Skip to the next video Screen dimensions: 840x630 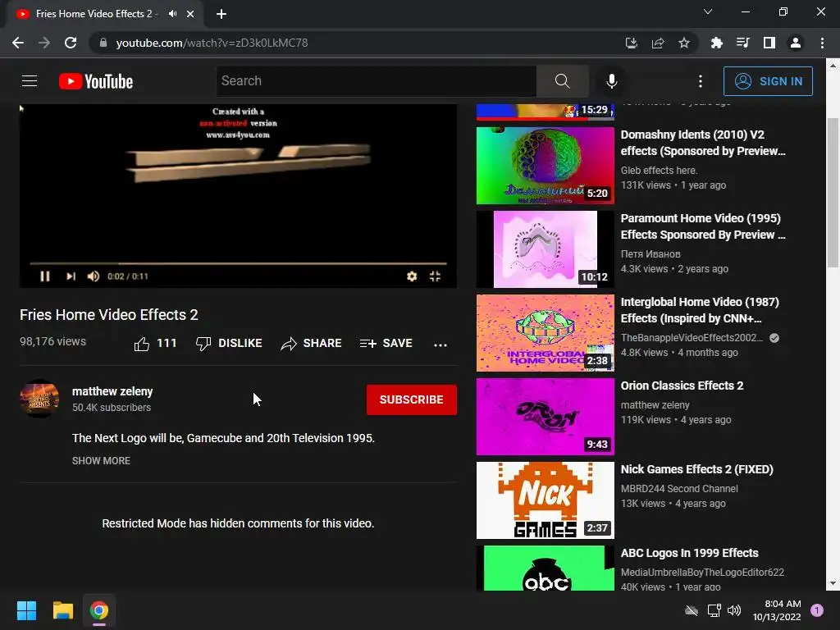(71, 276)
